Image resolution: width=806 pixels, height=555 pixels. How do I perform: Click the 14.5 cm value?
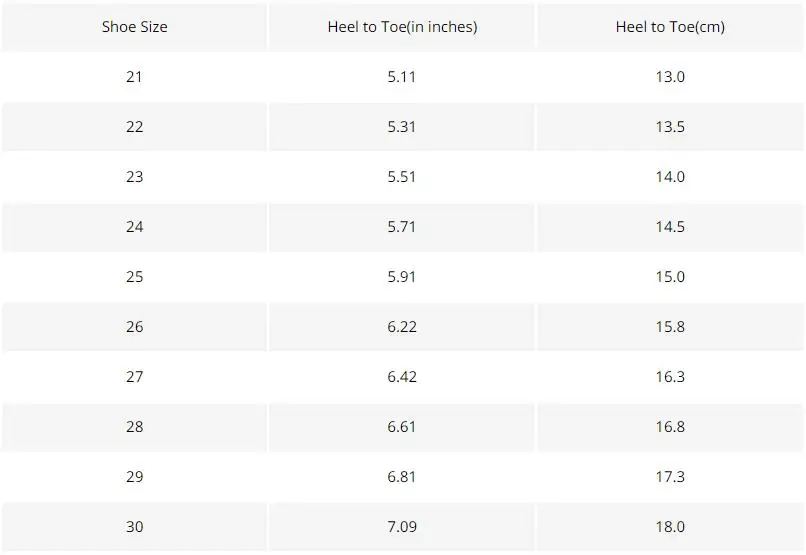pyautogui.click(x=670, y=227)
